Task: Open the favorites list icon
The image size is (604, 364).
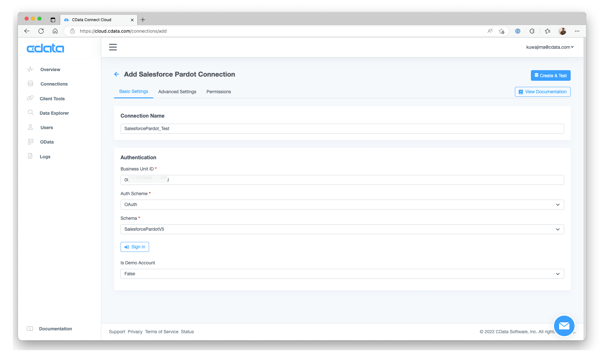Action: 548,31
